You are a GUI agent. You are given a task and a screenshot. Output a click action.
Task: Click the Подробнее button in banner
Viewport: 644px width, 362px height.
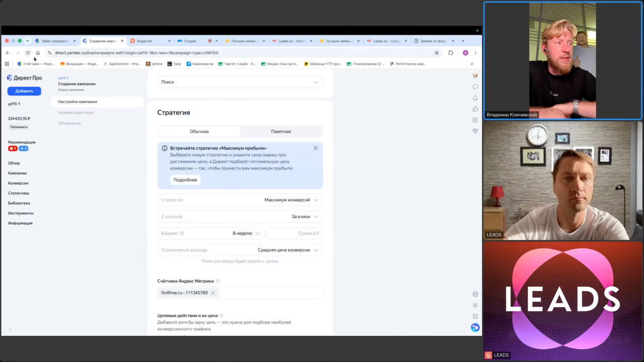pyautogui.click(x=185, y=179)
